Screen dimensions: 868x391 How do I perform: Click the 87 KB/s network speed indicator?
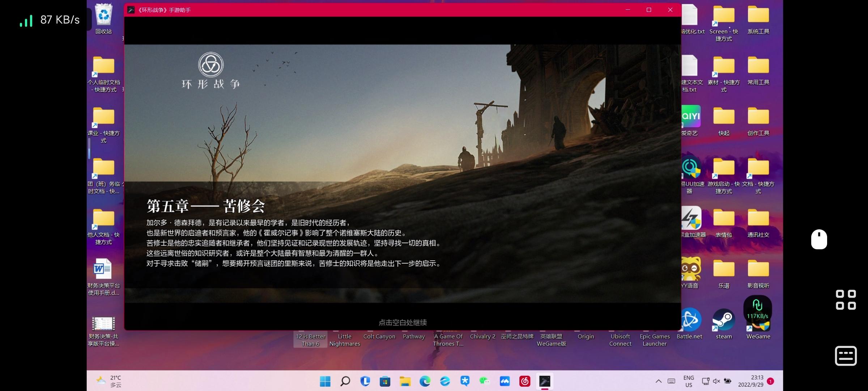pos(50,20)
